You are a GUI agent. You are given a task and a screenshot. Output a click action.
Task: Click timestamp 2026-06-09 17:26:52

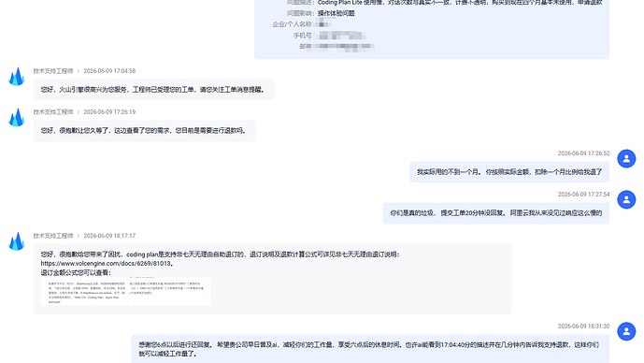coord(583,153)
